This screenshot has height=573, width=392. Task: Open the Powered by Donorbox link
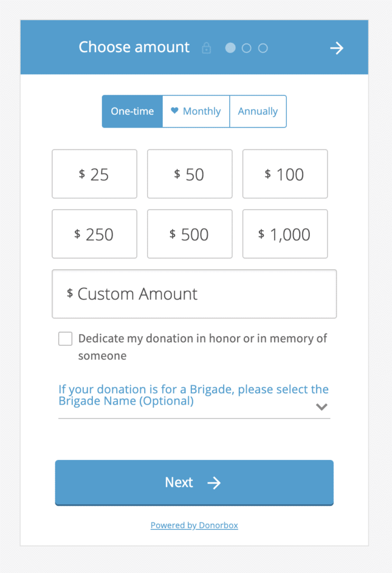tap(194, 525)
